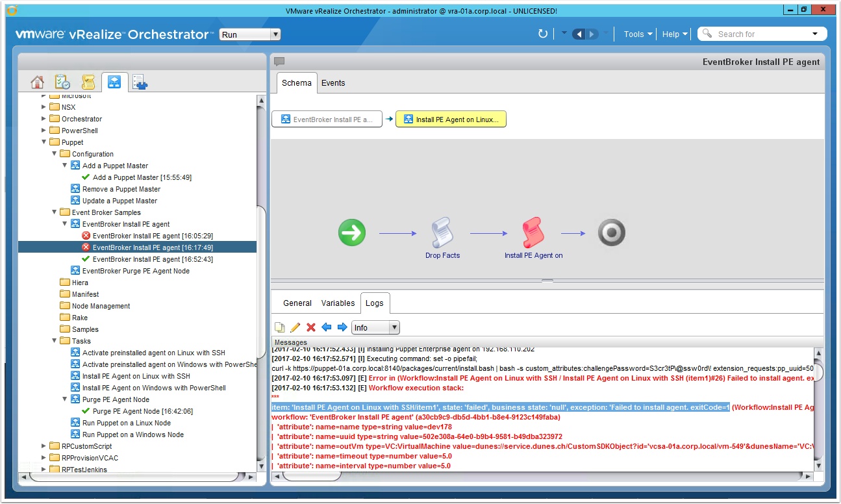Select the red Install PE Agent node

pyautogui.click(x=533, y=233)
